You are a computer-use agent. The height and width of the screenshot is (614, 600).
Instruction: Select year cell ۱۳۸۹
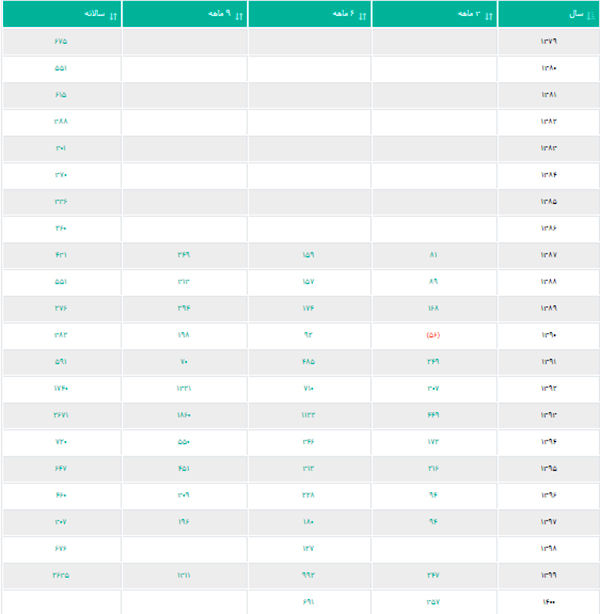click(x=549, y=308)
